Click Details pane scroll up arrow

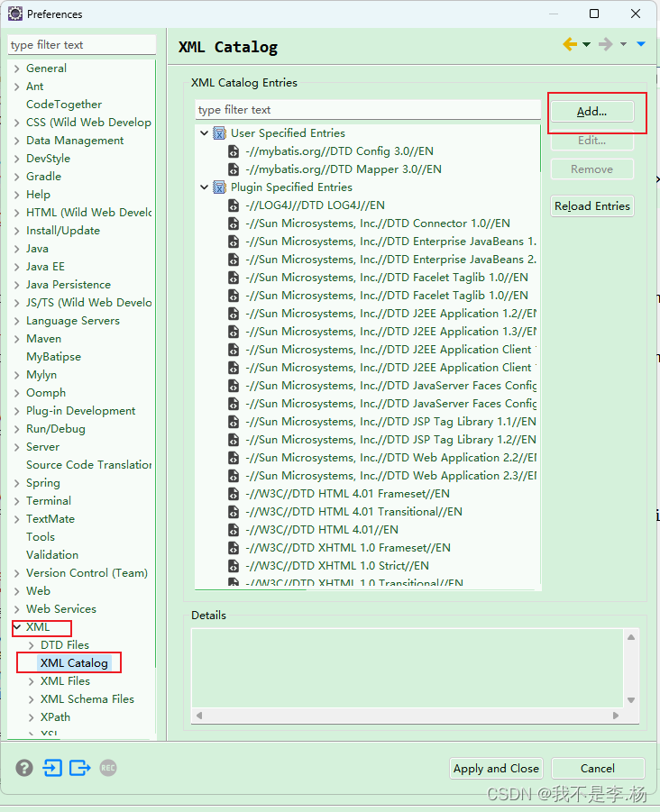[631, 637]
